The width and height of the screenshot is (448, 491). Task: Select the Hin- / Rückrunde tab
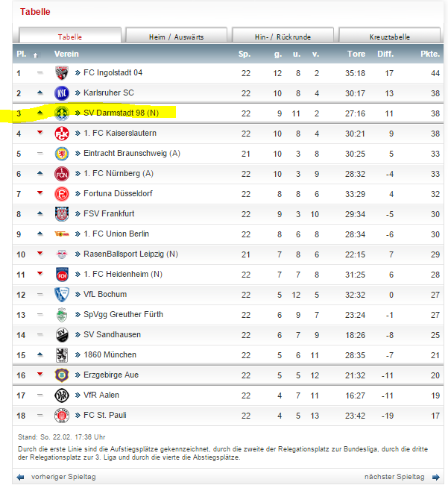point(283,35)
